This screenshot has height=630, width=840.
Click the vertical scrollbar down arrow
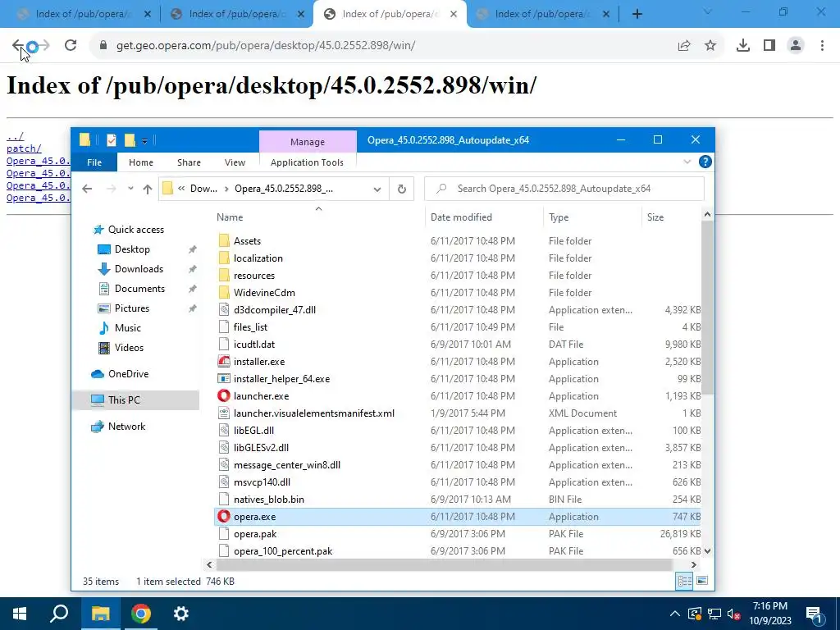click(707, 550)
